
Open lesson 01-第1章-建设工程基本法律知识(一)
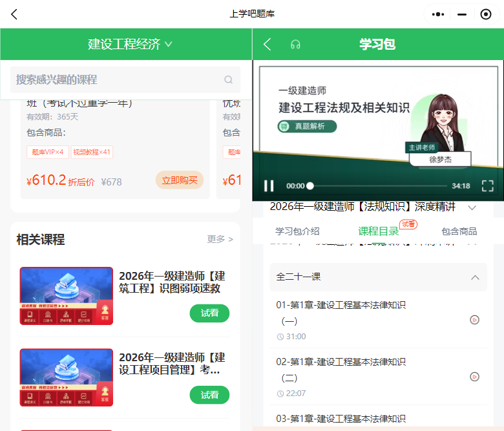(341, 313)
